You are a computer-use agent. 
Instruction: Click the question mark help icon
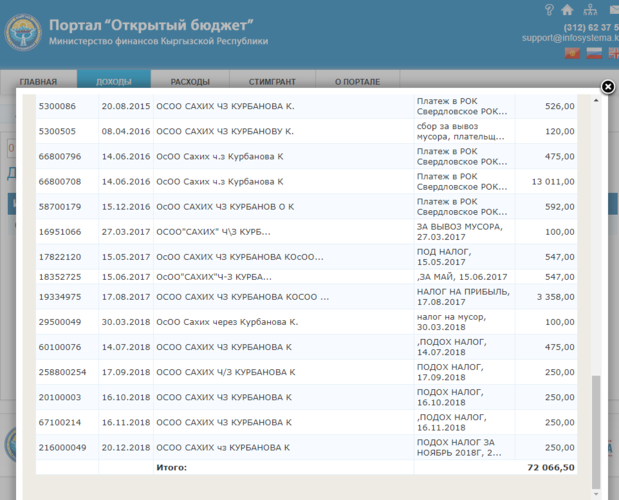point(549,9)
